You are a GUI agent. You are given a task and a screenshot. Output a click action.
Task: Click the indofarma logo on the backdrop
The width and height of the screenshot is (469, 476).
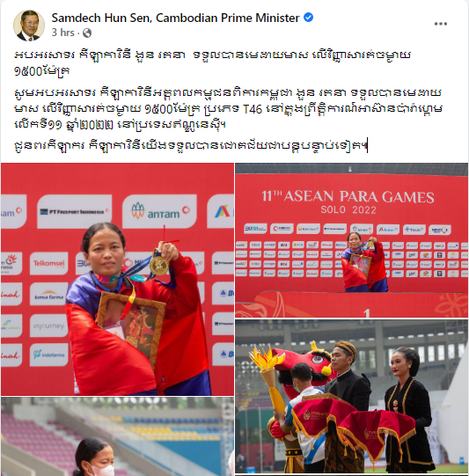coord(49,355)
